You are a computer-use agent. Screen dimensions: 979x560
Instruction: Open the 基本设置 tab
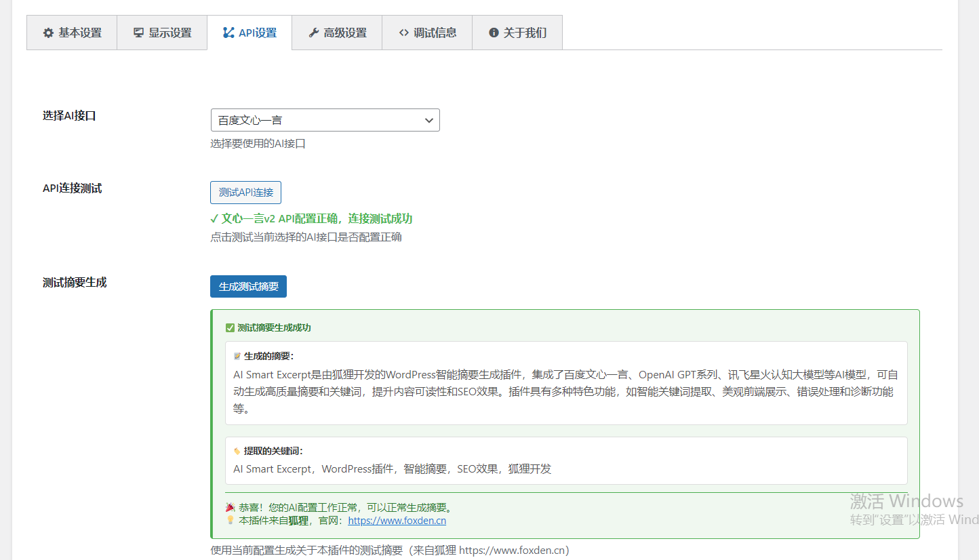(72, 33)
